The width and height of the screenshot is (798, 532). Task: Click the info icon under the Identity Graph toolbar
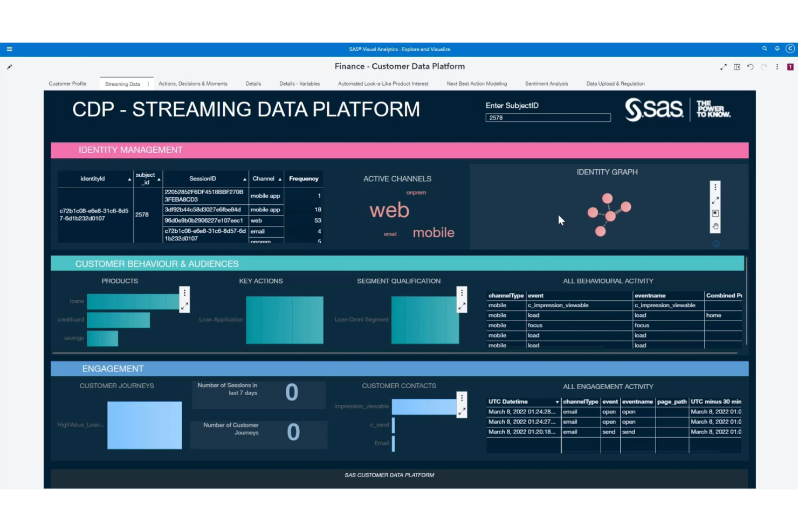click(x=716, y=244)
